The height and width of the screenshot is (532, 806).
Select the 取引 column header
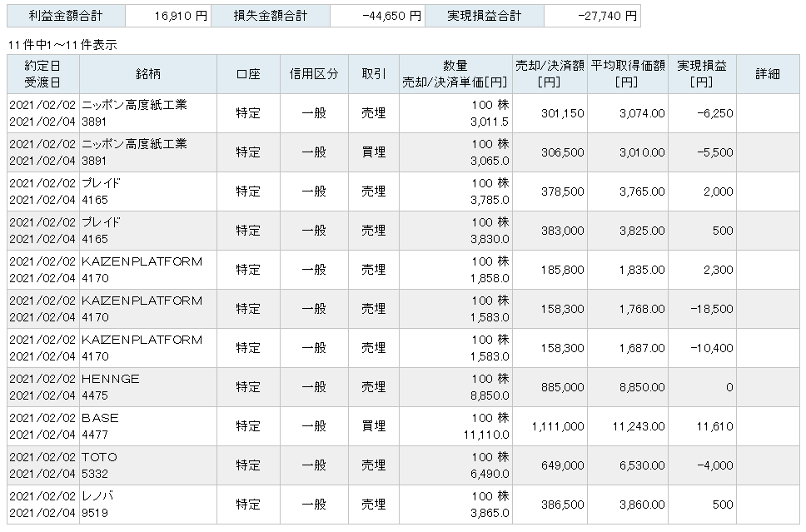pyautogui.click(x=374, y=74)
